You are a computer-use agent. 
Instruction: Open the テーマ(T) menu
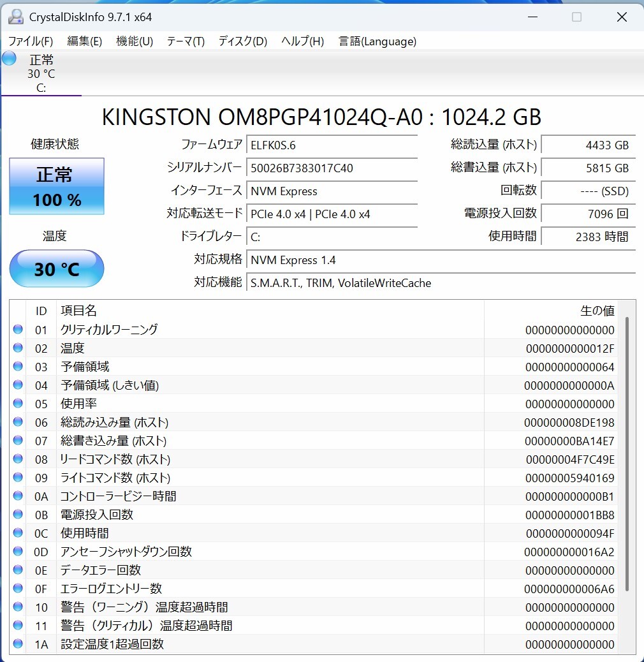pos(186,41)
